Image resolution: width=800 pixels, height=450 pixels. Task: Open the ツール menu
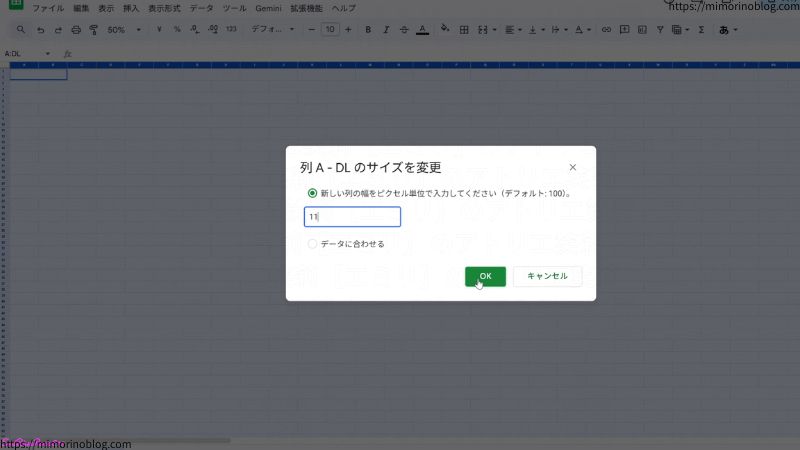(235, 8)
